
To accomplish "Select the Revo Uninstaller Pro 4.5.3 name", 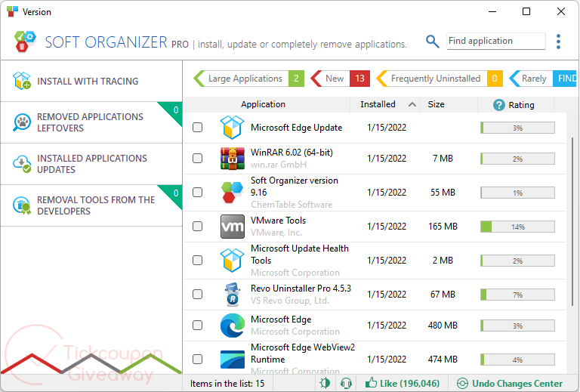I will pyautogui.click(x=301, y=289).
